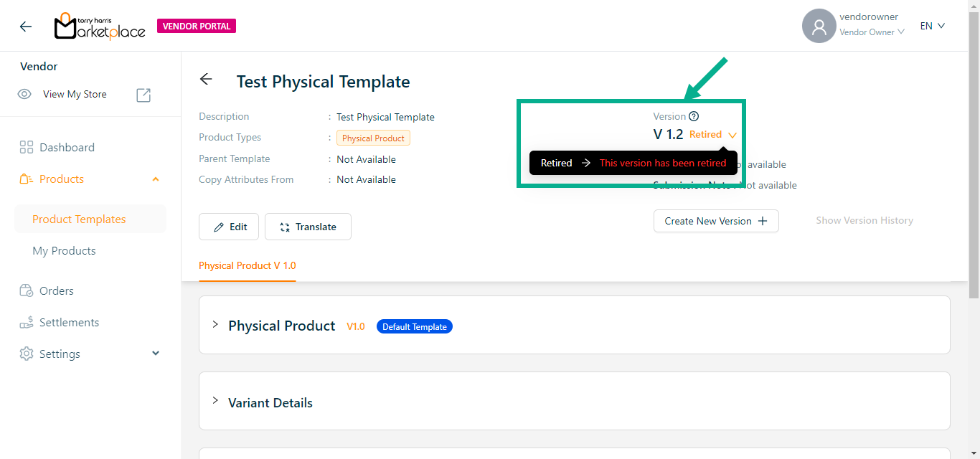
Task: Click back arrow beside Test Physical Template title
Action: point(206,80)
